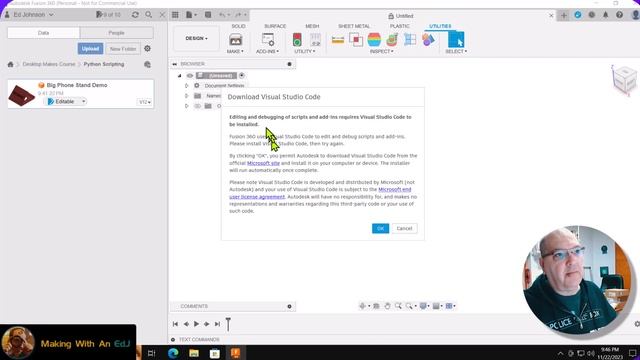
Task: Go to home in data panel breadcrumb
Action: click(11, 64)
